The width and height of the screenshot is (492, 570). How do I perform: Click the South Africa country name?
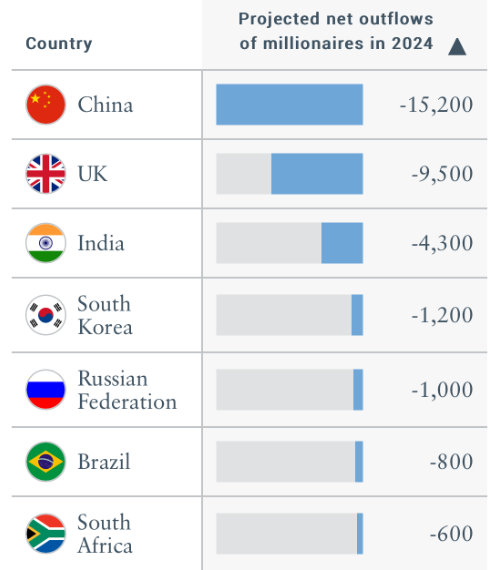click(105, 534)
